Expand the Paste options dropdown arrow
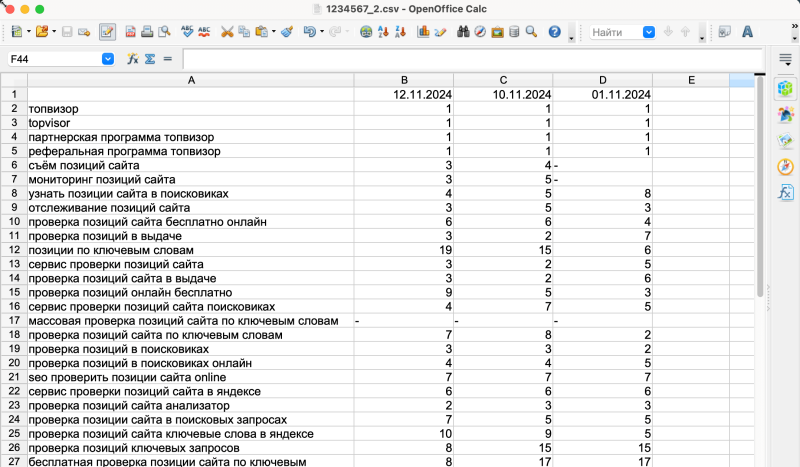 coord(273,32)
